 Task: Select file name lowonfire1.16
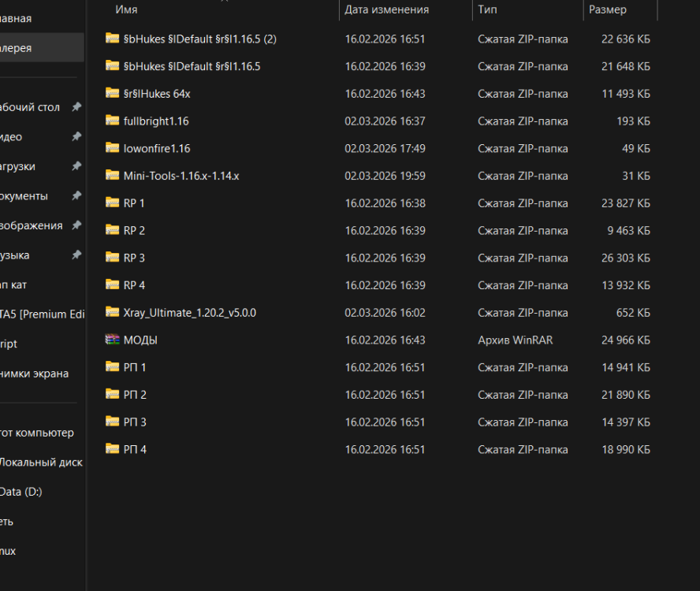[x=157, y=148]
